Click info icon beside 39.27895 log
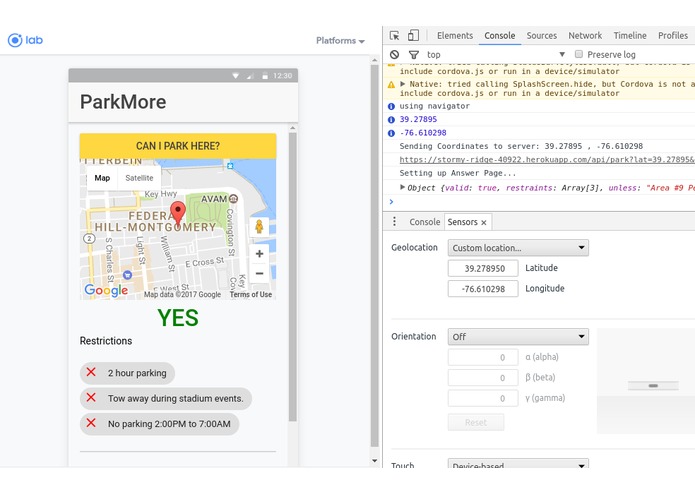This screenshot has height=494, width=695. 391,120
